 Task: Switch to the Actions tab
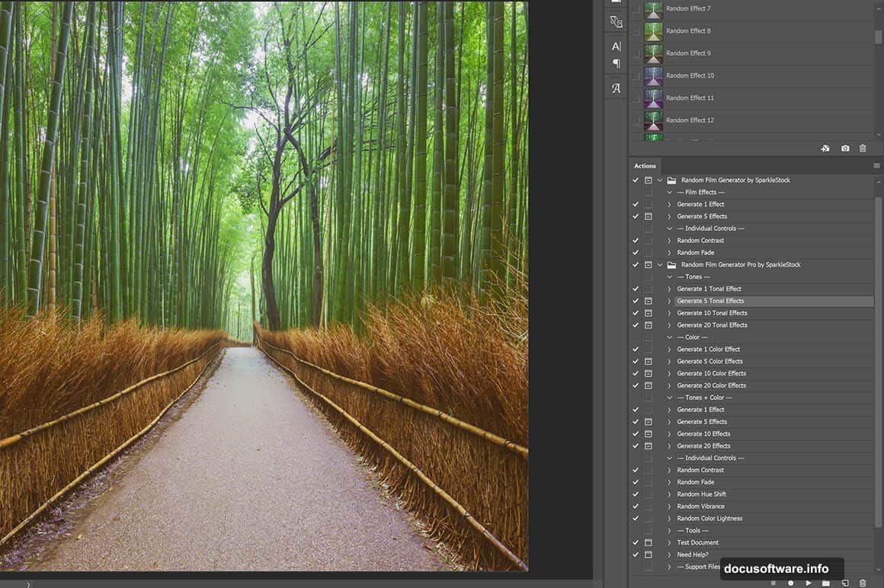point(645,165)
